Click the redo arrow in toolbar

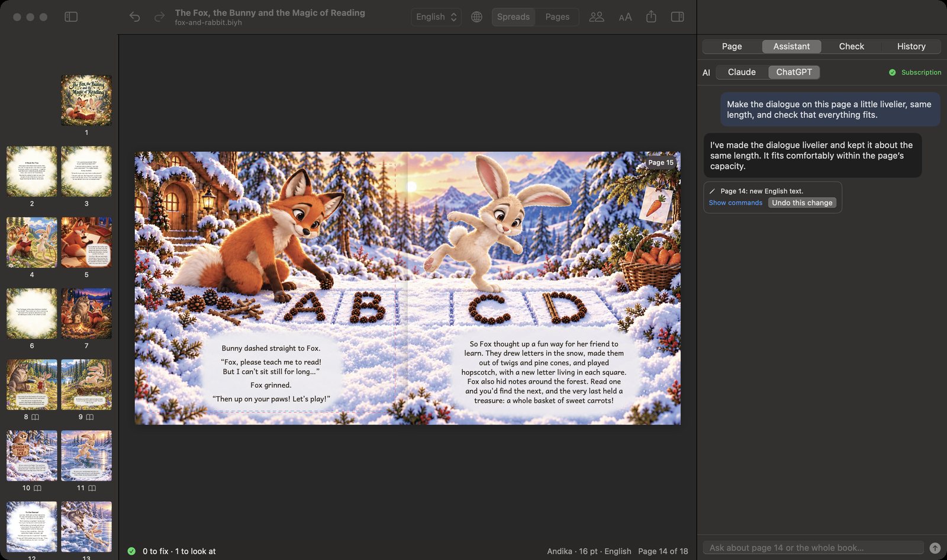pyautogui.click(x=159, y=17)
